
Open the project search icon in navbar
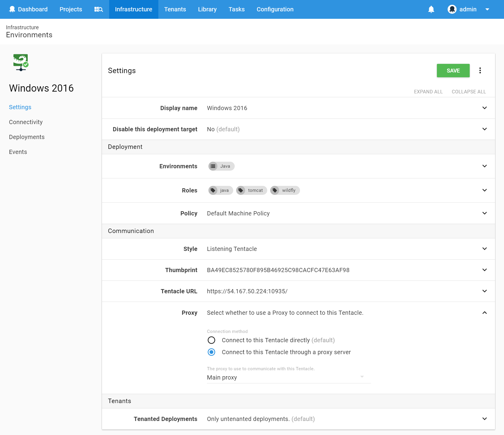point(98,9)
